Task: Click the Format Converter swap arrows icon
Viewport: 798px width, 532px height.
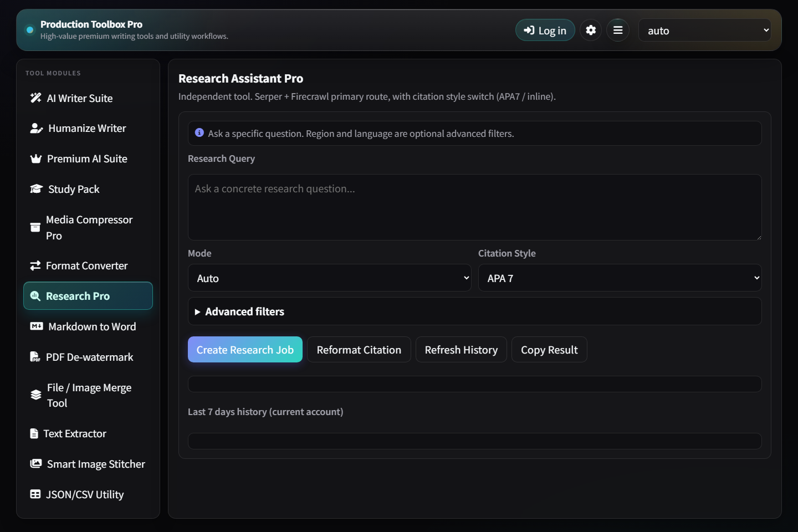Action: (35, 266)
